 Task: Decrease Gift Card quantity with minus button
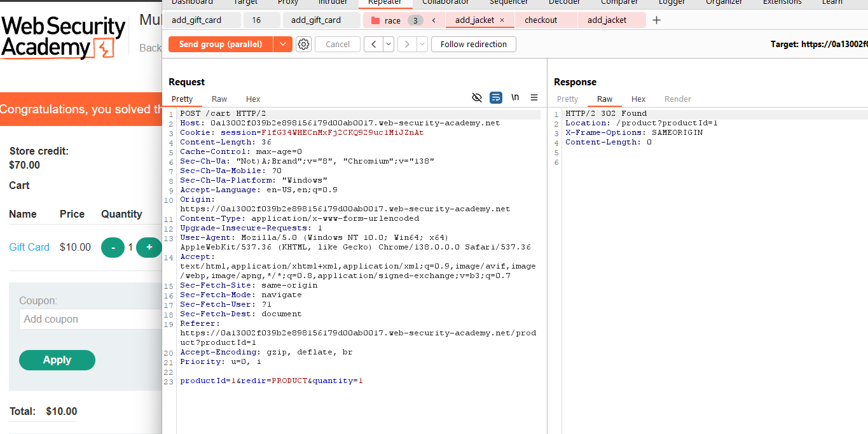click(x=113, y=247)
